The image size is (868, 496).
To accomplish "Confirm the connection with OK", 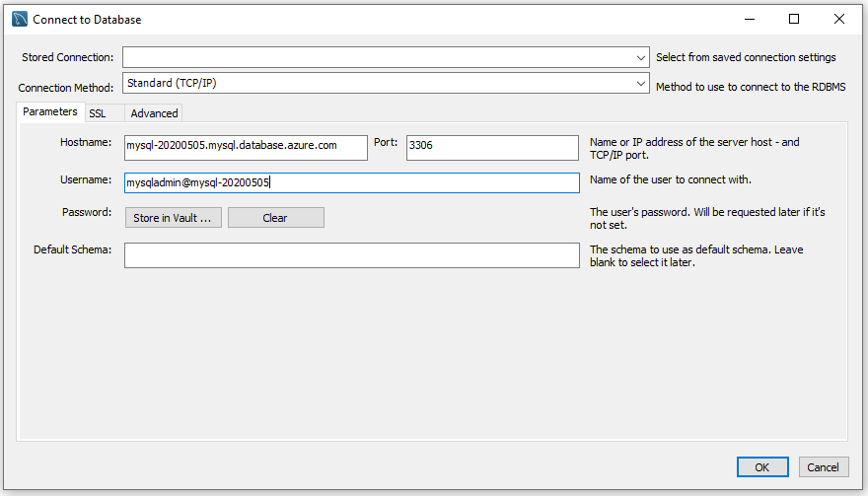I will click(762, 467).
